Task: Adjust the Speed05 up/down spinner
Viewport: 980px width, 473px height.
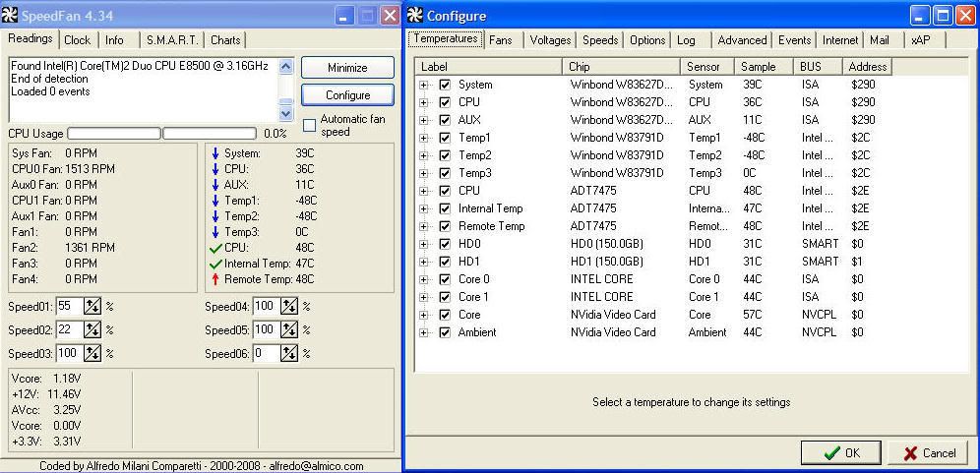Action: click(x=289, y=329)
